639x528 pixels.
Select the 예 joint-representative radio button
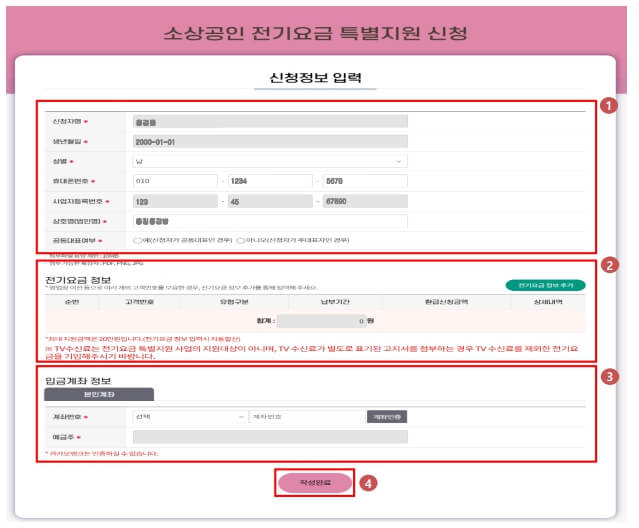click(x=137, y=241)
